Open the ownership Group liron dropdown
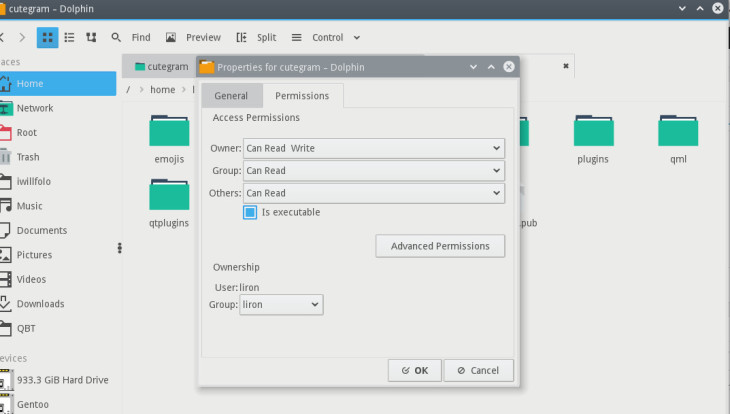Image resolution: width=730 pixels, height=414 pixels. tap(281, 305)
